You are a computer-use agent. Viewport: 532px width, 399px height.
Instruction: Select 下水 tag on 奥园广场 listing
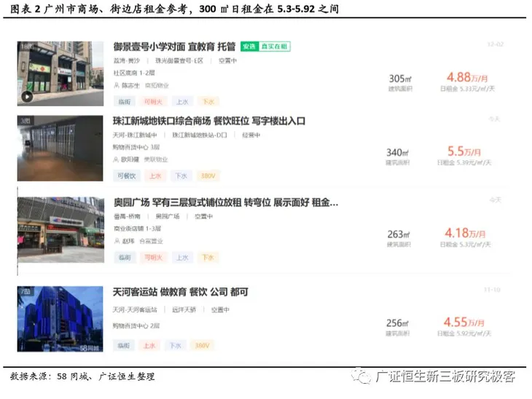pos(208,257)
